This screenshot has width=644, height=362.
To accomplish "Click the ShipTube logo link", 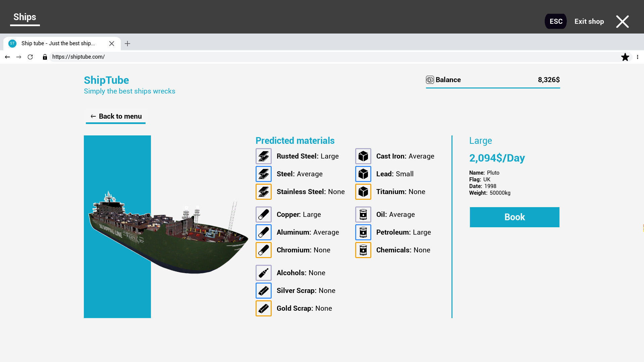I will pos(106,80).
